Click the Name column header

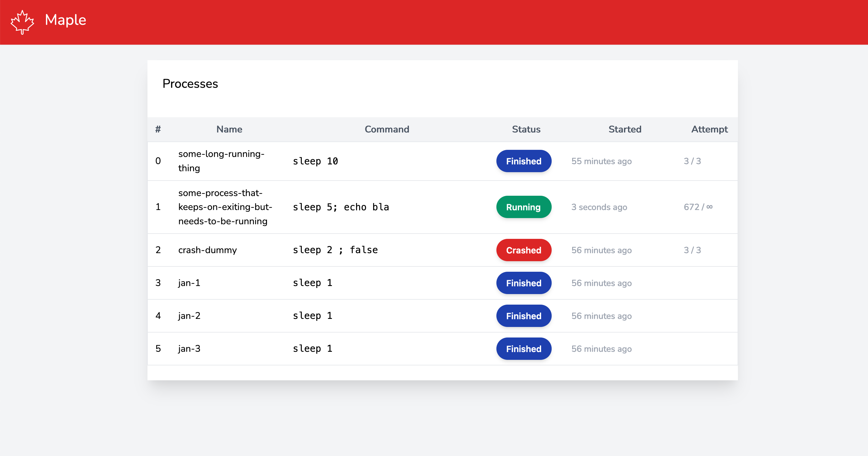tap(229, 129)
